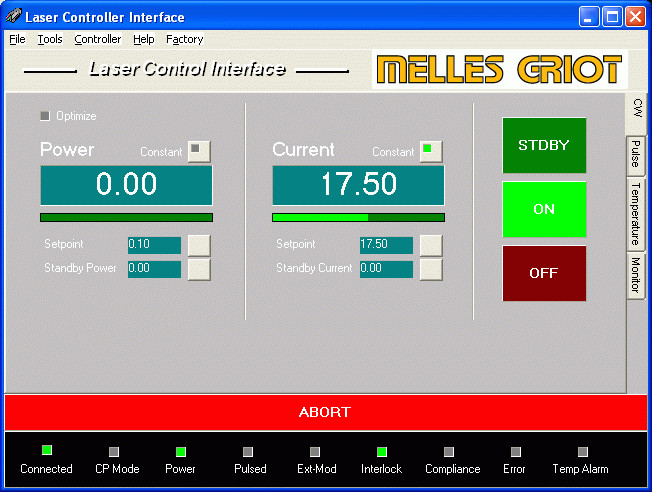Click the 'Standby Current' label
The image size is (652, 492).
click(x=314, y=268)
